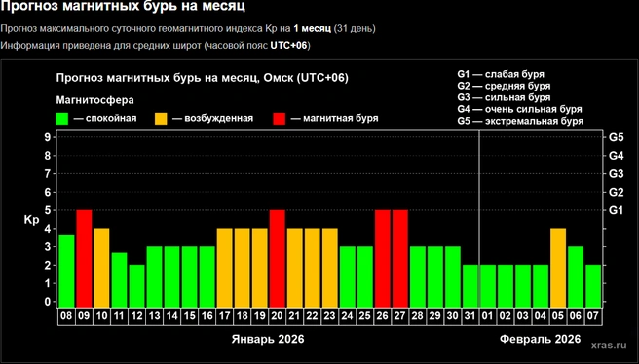The image size is (639, 364).
Task: Click date label '24' on the axis
Action: point(347,316)
